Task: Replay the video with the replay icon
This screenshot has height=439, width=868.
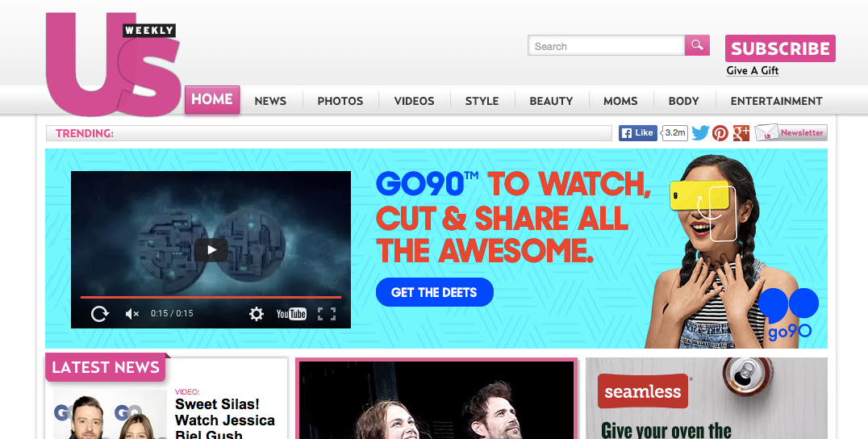Action: [100, 314]
